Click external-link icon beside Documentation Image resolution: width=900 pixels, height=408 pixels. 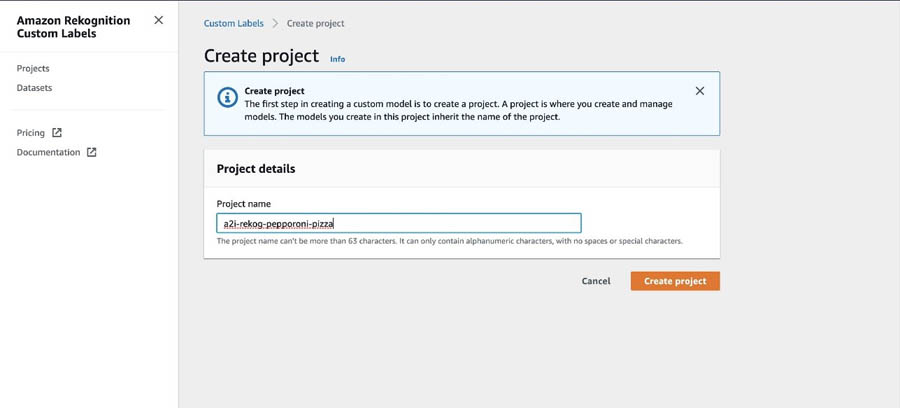(x=92, y=152)
